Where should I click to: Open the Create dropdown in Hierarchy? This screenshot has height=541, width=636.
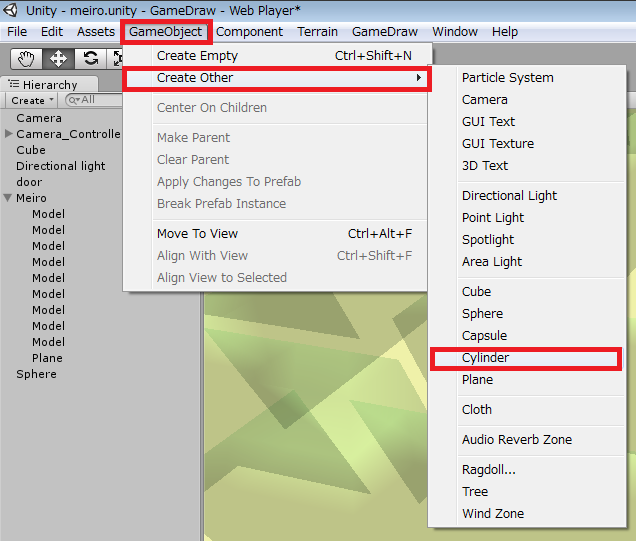[32, 100]
